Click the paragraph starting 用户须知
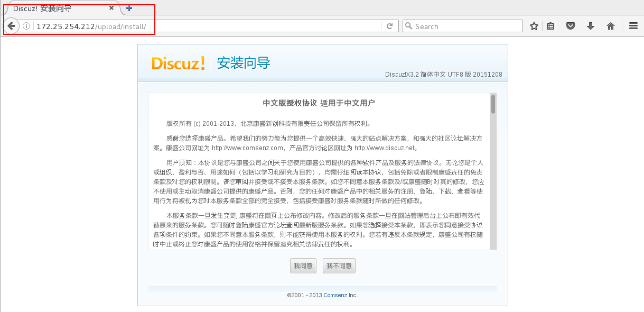The height and width of the screenshot is (312, 644). (x=318, y=181)
